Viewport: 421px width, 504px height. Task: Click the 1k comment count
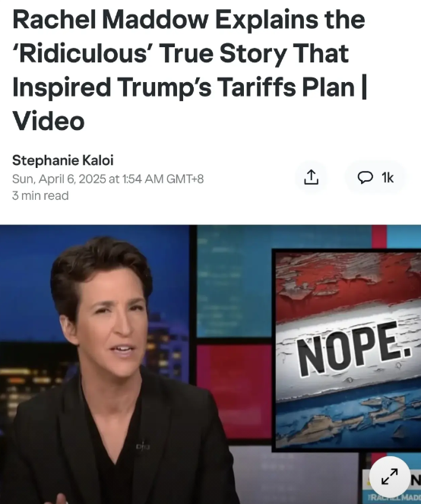(388, 177)
